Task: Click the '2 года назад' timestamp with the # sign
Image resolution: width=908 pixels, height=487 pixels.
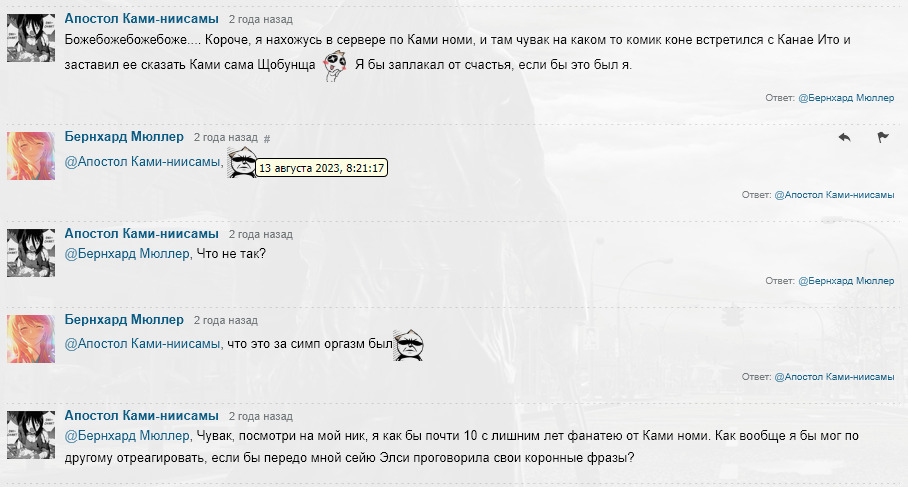Action: point(225,138)
